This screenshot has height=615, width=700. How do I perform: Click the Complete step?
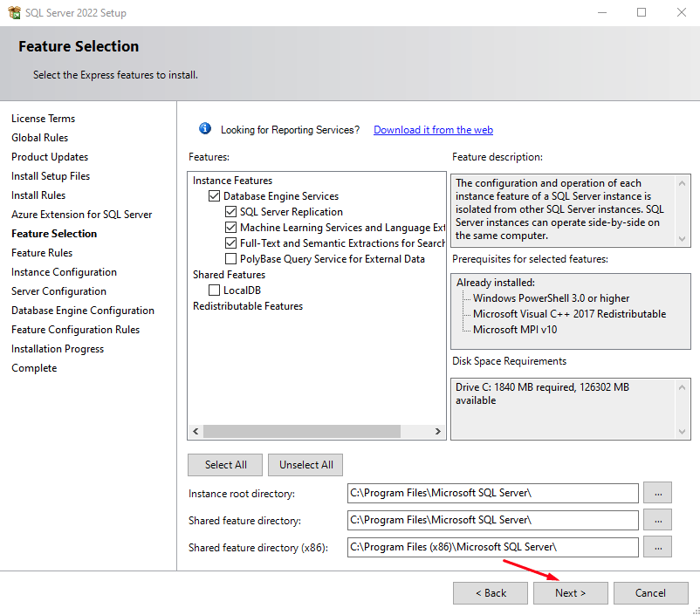[34, 368]
